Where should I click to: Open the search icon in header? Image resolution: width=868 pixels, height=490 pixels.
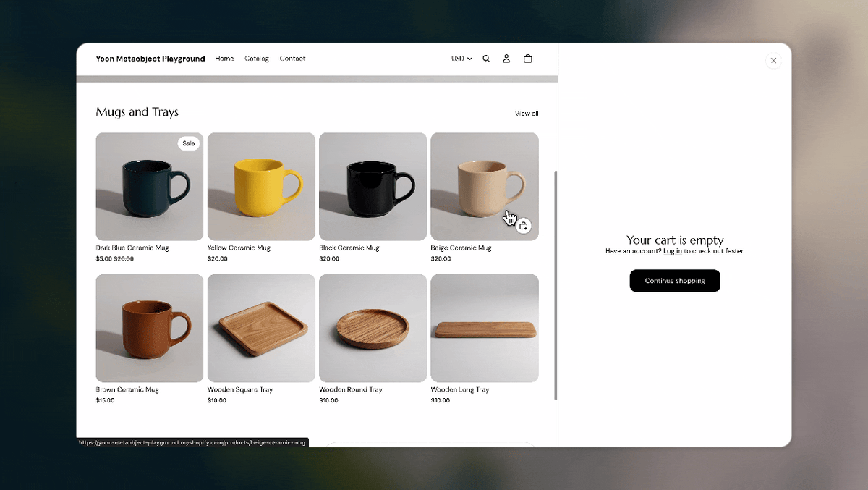pyautogui.click(x=486, y=59)
